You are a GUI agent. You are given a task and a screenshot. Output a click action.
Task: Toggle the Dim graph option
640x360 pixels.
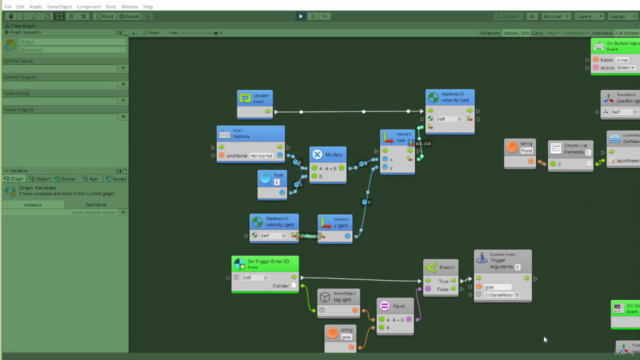525,33
